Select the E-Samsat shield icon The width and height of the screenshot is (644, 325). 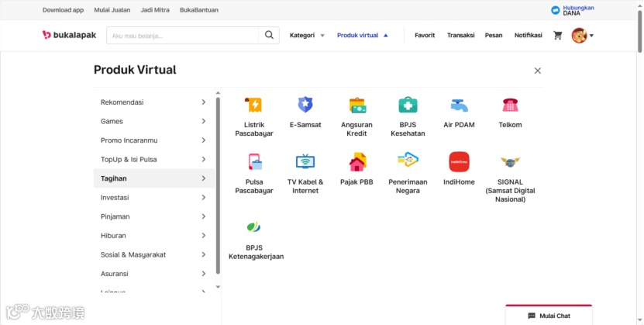pyautogui.click(x=305, y=105)
